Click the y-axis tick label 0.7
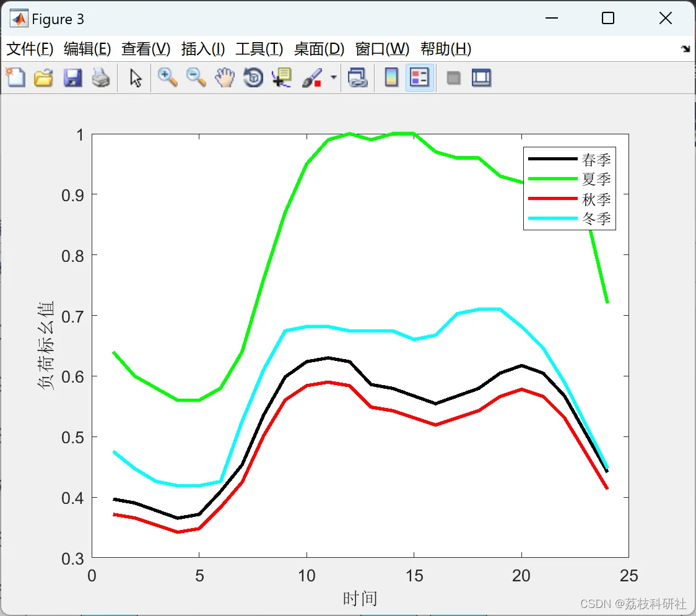Image resolution: width=696 pixels, height=616 pixels. pyautogui.click(x=72, y=316)
